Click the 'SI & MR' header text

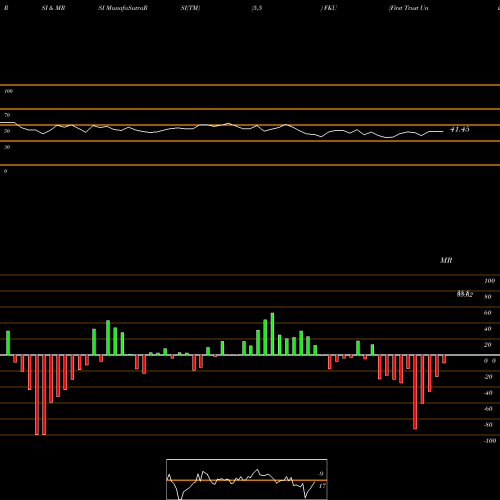pyautogui.click(x=53, y=8)
